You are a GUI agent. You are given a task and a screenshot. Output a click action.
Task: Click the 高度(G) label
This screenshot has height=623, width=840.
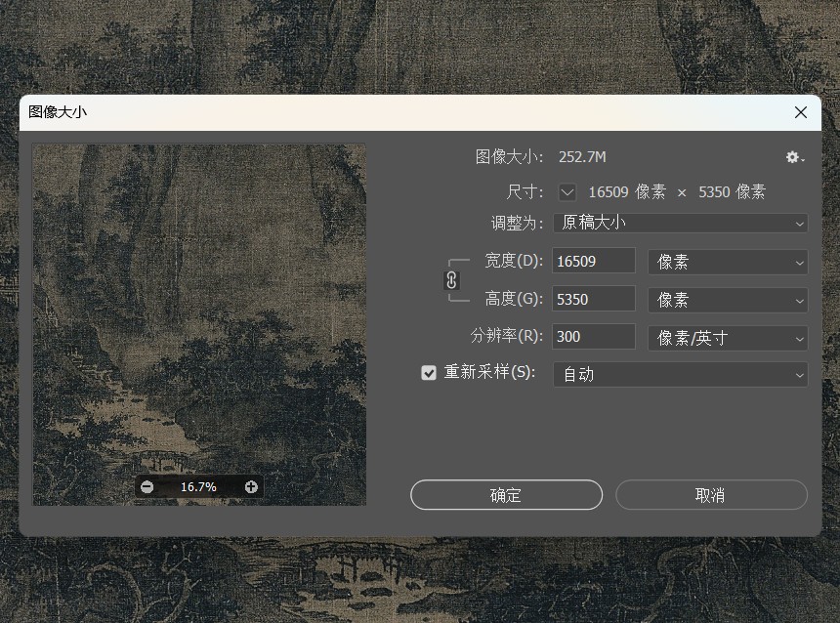(x=514, y=299)
